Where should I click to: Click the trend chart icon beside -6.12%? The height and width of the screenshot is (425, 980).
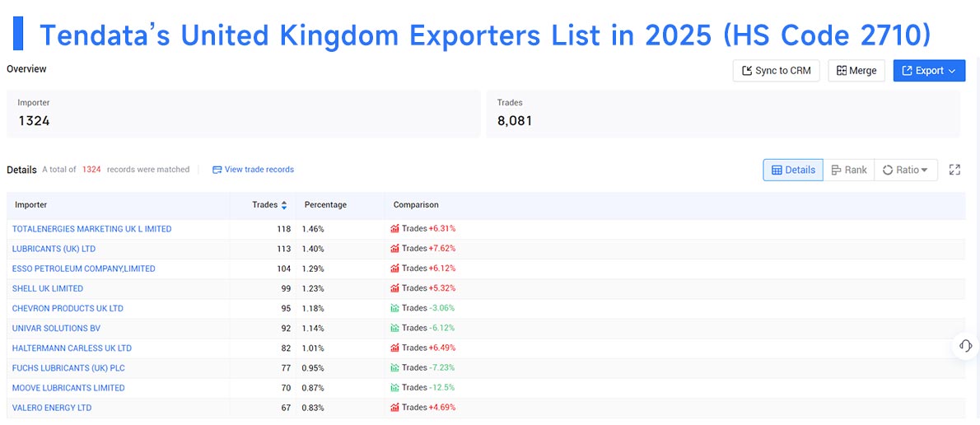[394, 328]
